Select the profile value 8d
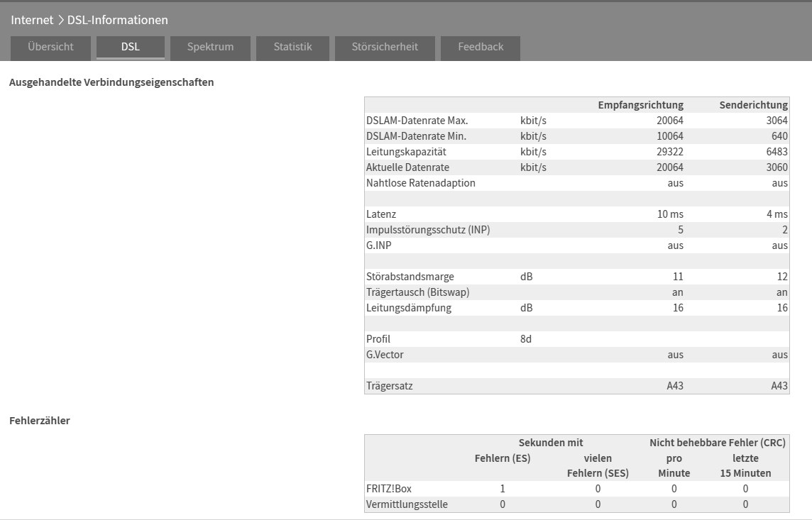812x520 pixels. (526, 339)
